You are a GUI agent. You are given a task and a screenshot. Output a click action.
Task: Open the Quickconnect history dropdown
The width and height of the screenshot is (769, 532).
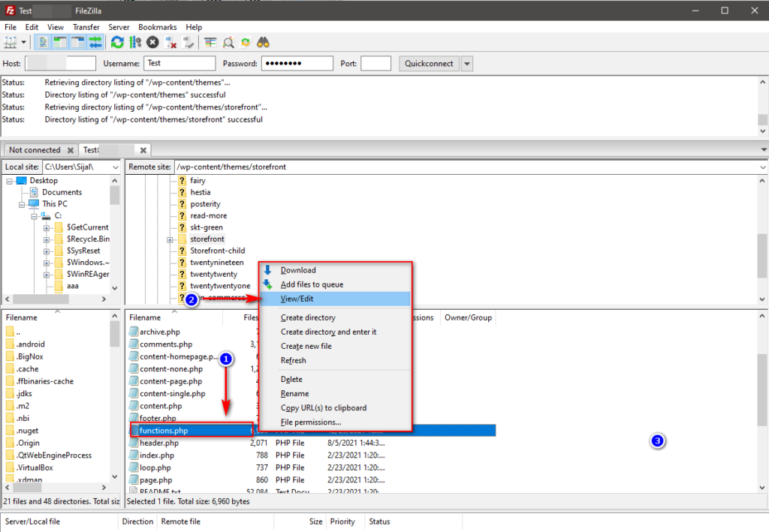pos(467,64)
